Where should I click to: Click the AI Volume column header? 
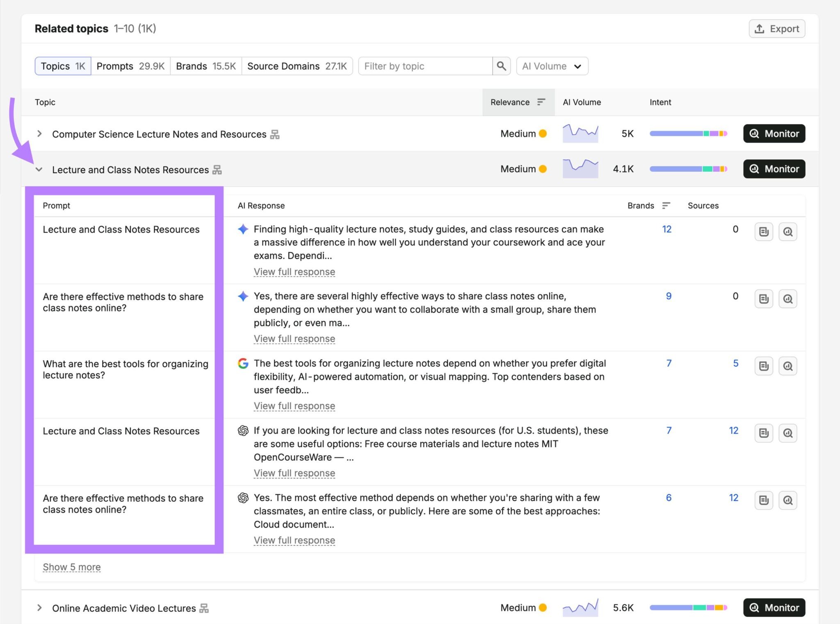pos(582,102)
